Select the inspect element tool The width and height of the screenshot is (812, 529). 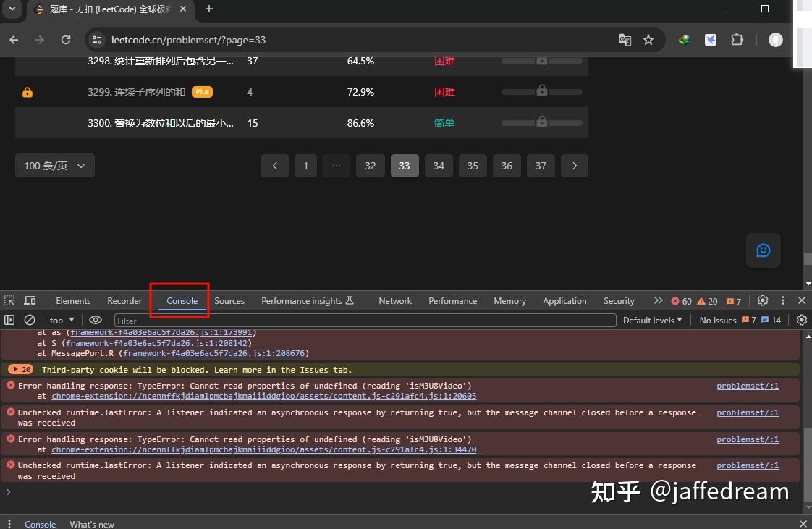point(9,300)
